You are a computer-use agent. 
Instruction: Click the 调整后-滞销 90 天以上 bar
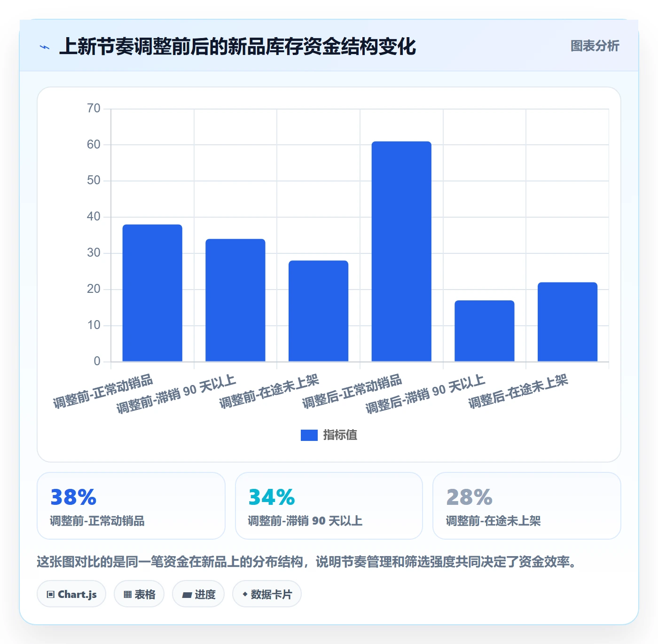485,331
